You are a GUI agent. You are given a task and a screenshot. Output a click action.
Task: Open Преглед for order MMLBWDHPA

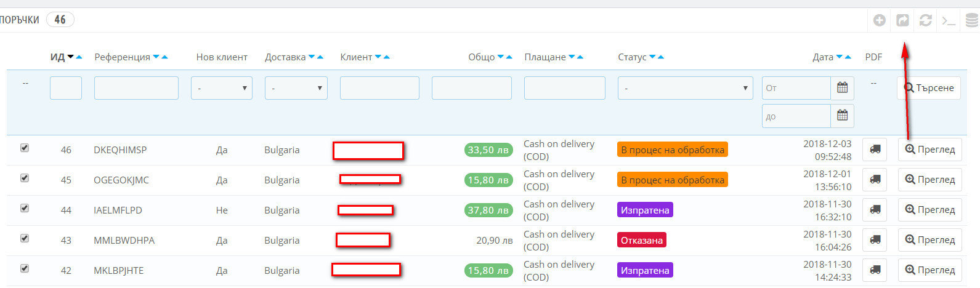[929, 240]
